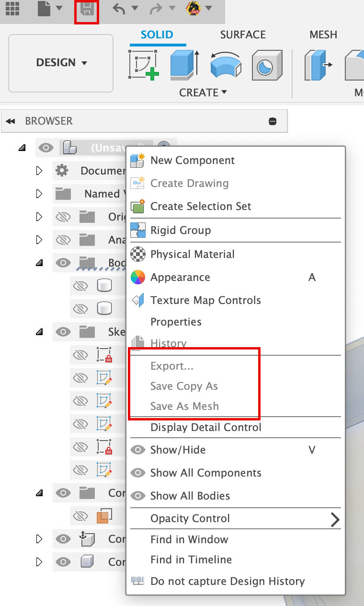
Task: Click the highlighted Save icon
Action: pos(86,10)
